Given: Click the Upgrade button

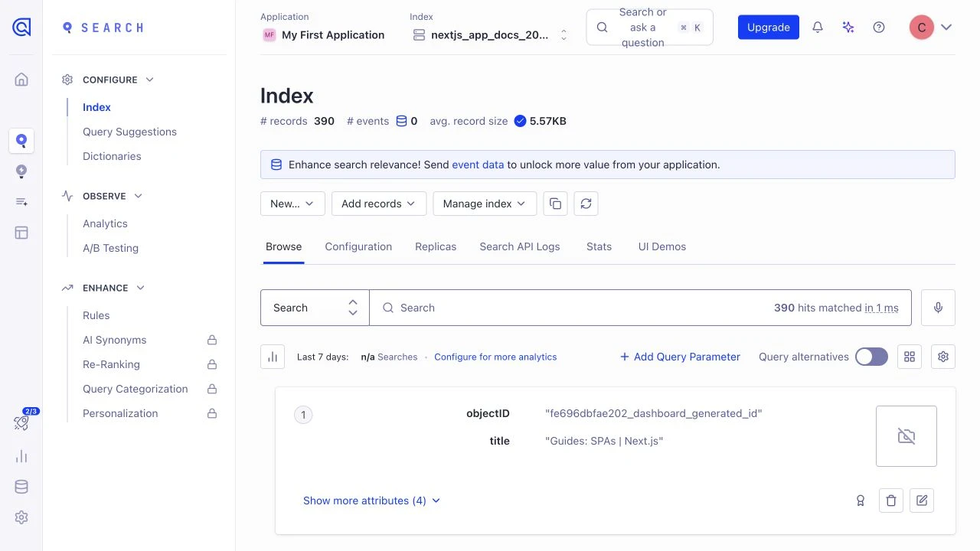Looking at the screenshot, I should coord(769,28).
